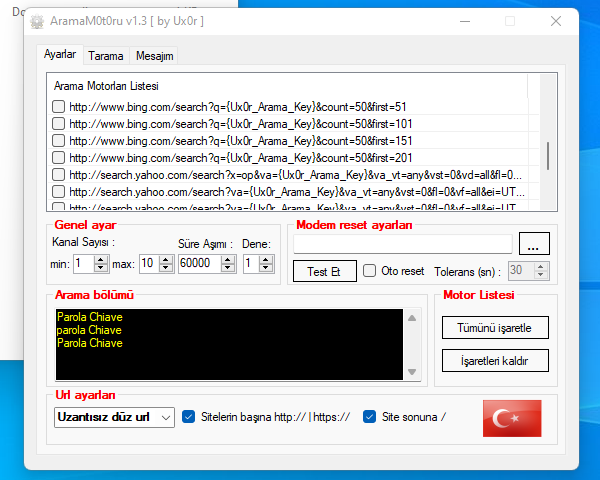Image resolution: width=600 pixels, height=480 pixels.
Task: Click the app icon in title bar
Action: pos(38,21)
